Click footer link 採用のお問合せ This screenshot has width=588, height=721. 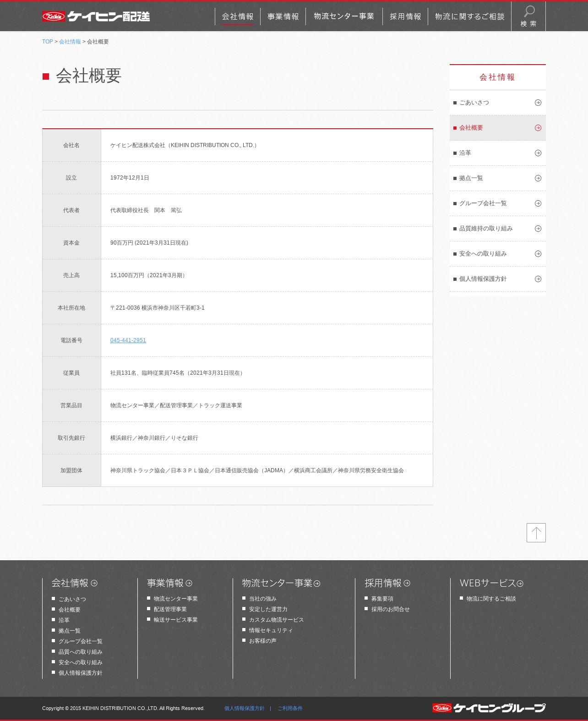pos(391,609)
